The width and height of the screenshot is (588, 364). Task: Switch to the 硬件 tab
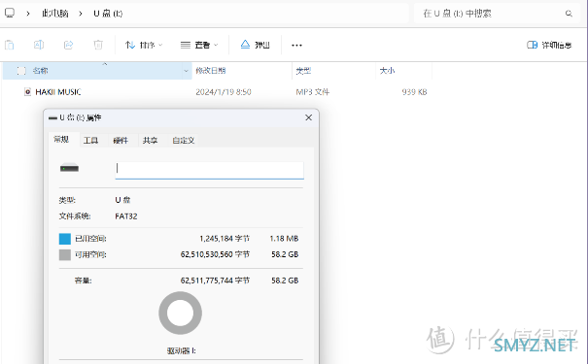pos(121,141)
